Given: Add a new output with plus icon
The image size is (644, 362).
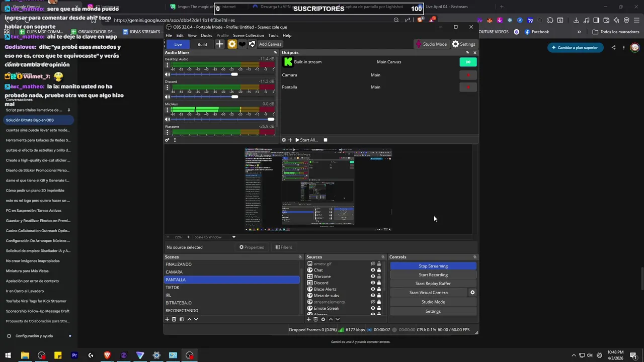Looking at the screenshot, I should 290,140.
